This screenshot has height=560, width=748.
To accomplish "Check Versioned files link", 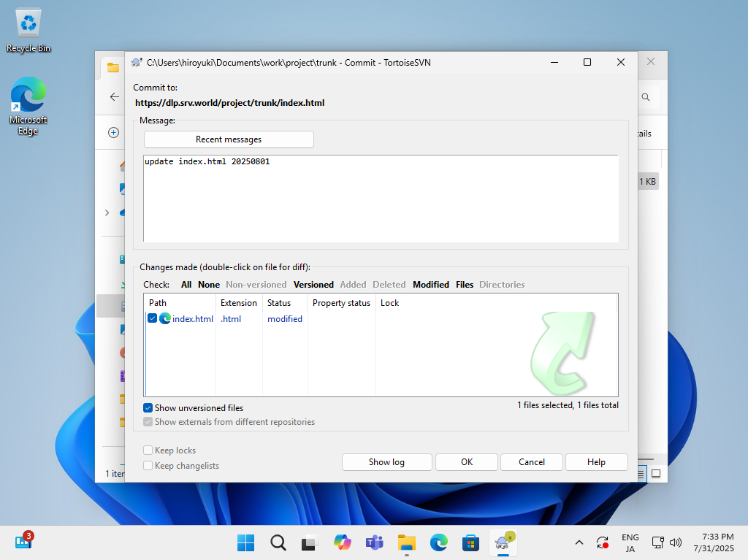I will 313,284.
